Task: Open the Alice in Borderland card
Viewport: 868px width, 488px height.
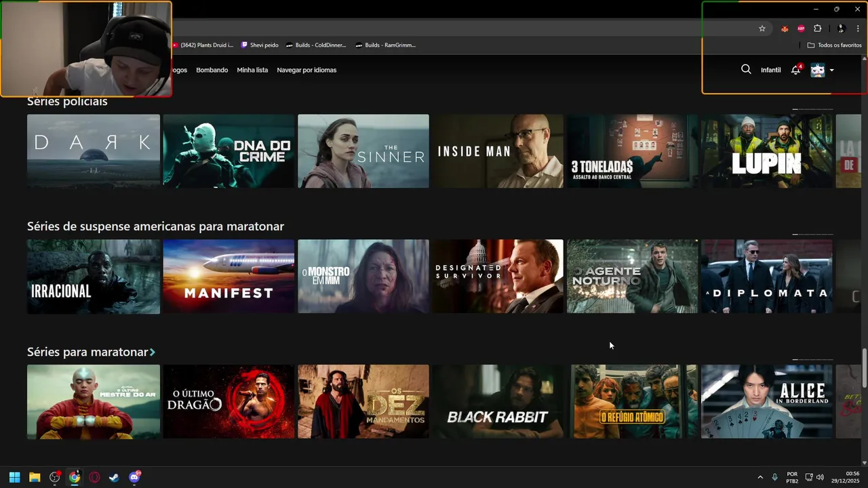Action: click(x=767, y=402)
